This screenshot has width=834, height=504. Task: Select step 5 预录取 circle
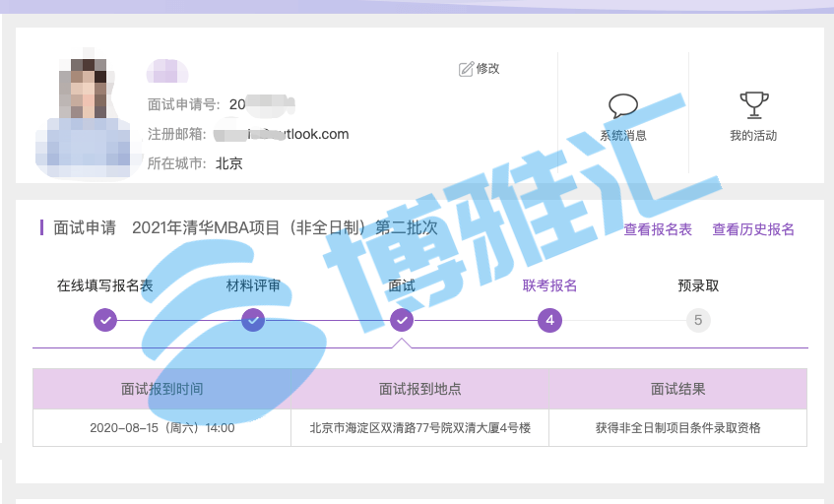[x=698, y=320]
